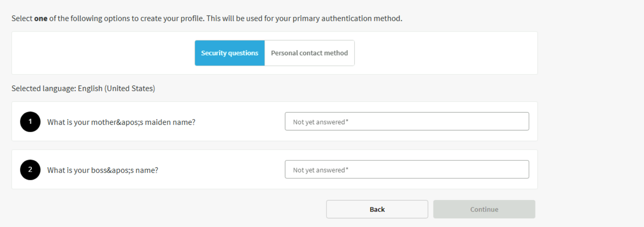Click the mother's maiden name question text

click(x=121, y=122)
